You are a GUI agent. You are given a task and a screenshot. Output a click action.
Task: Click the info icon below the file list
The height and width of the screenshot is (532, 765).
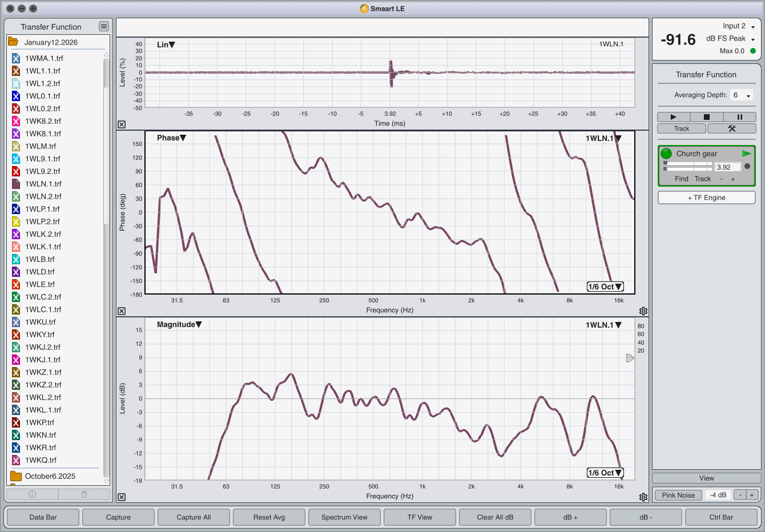(x=32, y=494)
